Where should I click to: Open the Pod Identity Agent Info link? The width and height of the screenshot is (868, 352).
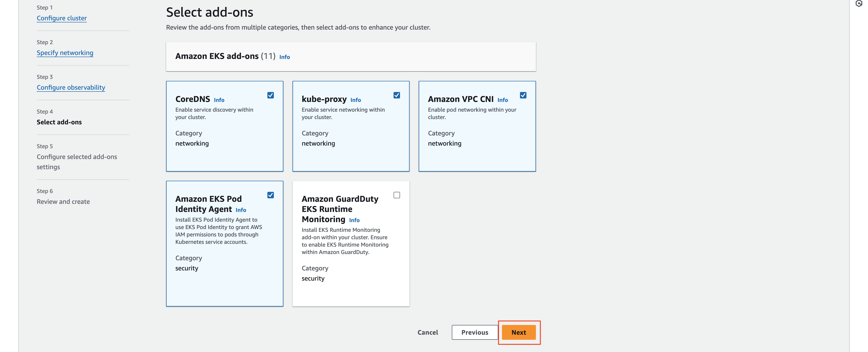pyautogui.click(x=241, y=210)
